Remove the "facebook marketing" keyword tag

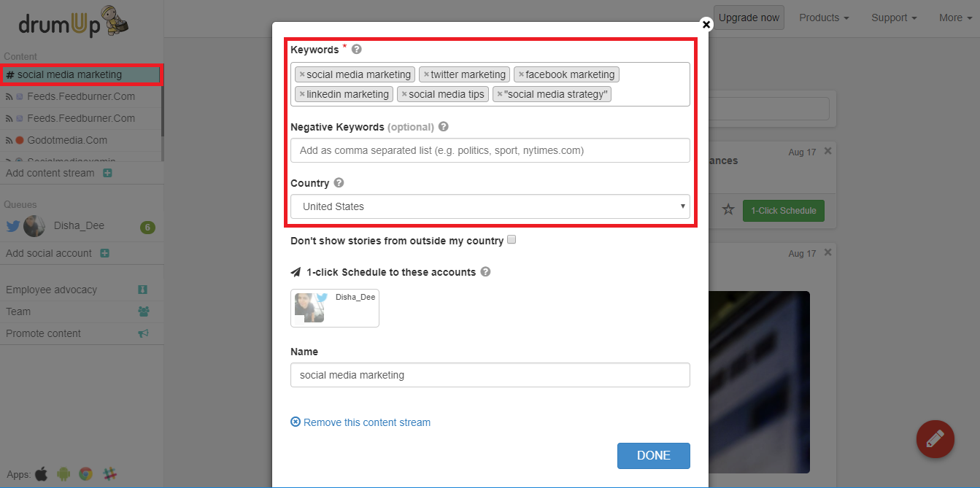coord(521,74)
